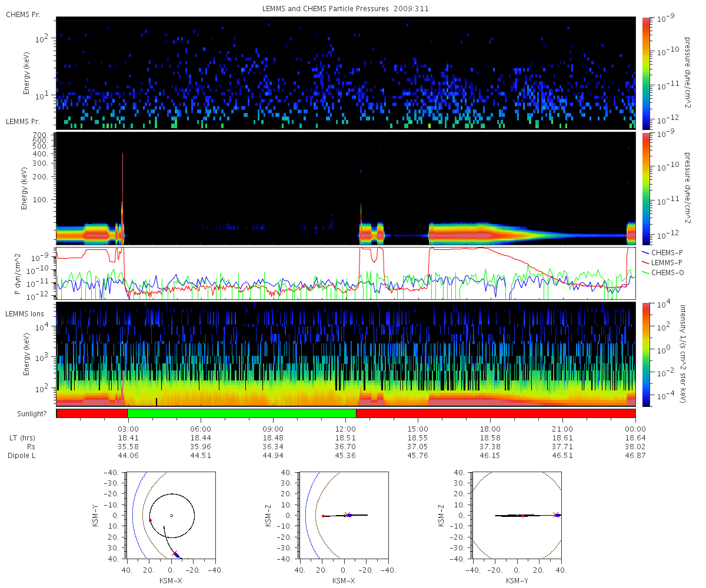Click the red X marker in KSM-Y/KSM-Z plot
706x588 pixels.
pyautogui.click(x=555, y=514)
